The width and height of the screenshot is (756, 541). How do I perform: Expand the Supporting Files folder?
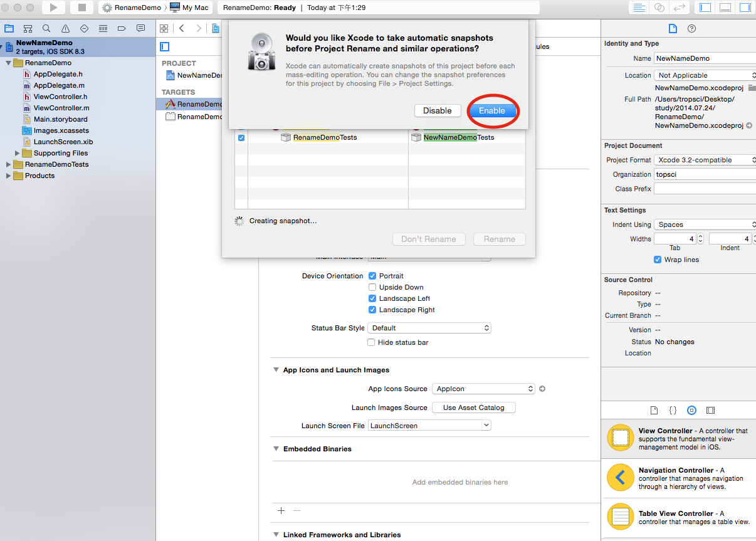coord(18,153)
